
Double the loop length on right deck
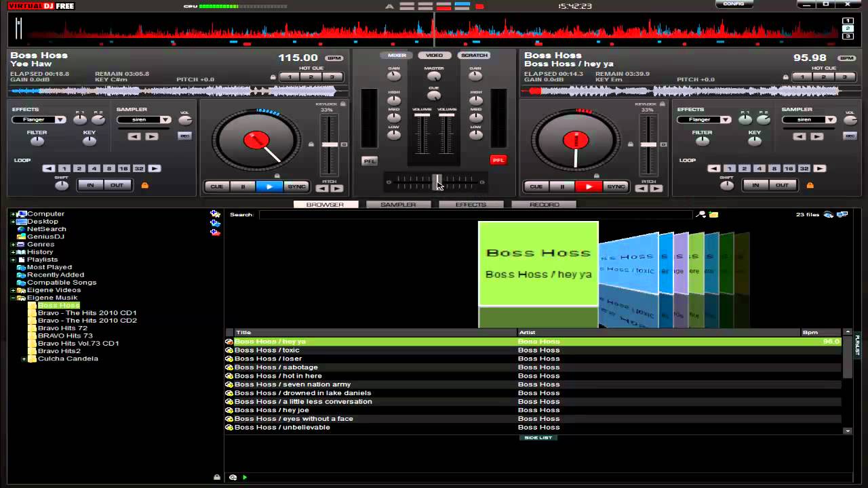[x=820, y=168]
